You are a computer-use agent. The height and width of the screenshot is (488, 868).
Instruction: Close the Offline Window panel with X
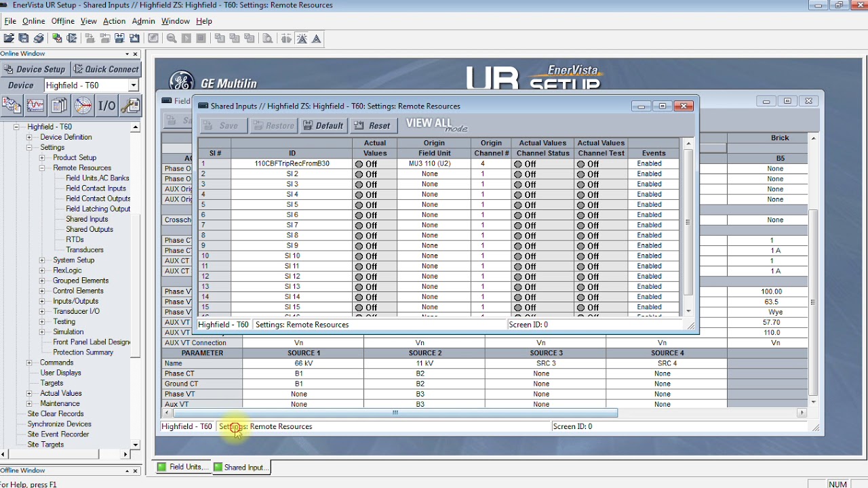tap(136, 470)
